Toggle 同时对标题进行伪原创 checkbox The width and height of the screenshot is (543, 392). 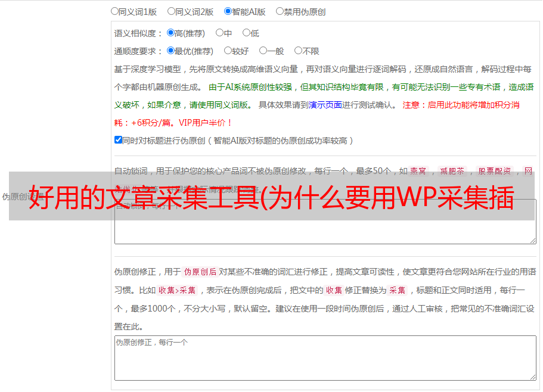[118, 140]
